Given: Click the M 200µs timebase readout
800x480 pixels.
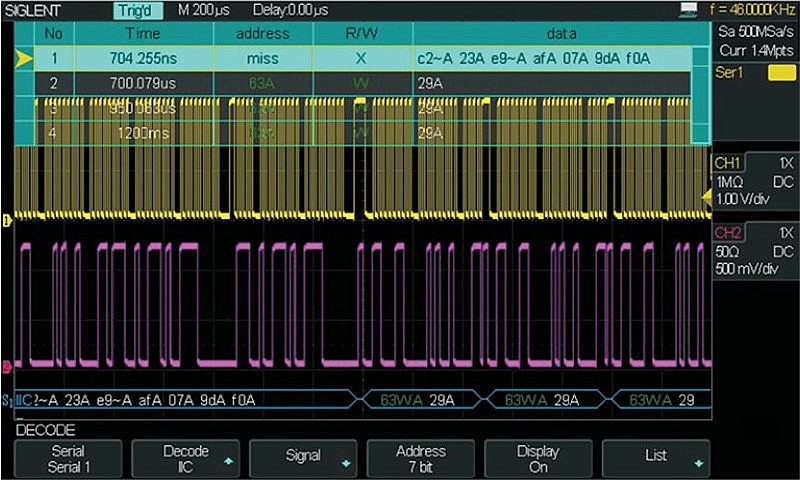Looking at the screenshot, I should tap(203, 11).
